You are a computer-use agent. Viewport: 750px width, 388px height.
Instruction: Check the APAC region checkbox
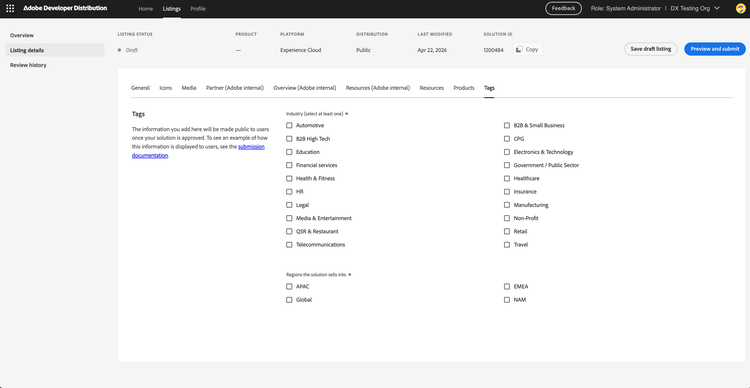(289, 287)
